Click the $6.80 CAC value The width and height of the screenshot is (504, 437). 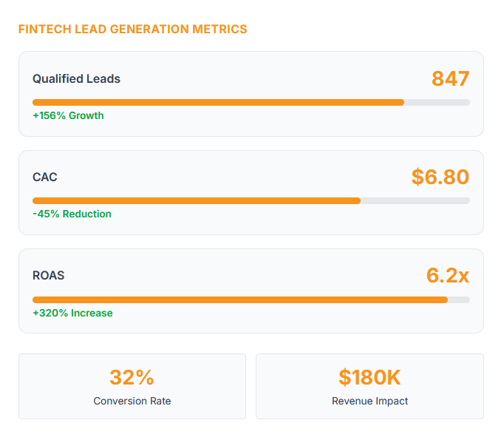coord(440,177)
